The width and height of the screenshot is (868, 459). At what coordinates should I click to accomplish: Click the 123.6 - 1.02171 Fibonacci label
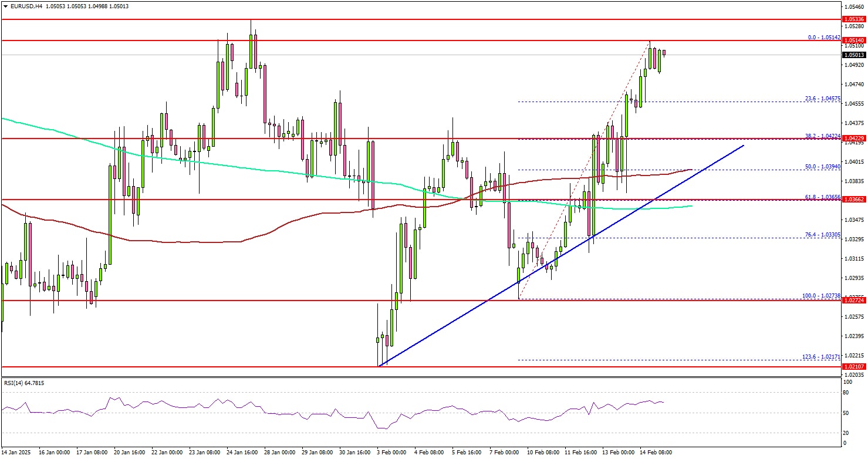coord(821,357)
